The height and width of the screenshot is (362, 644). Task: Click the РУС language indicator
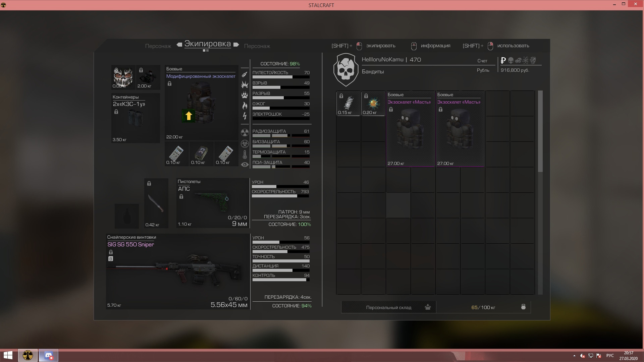(610, 356)
